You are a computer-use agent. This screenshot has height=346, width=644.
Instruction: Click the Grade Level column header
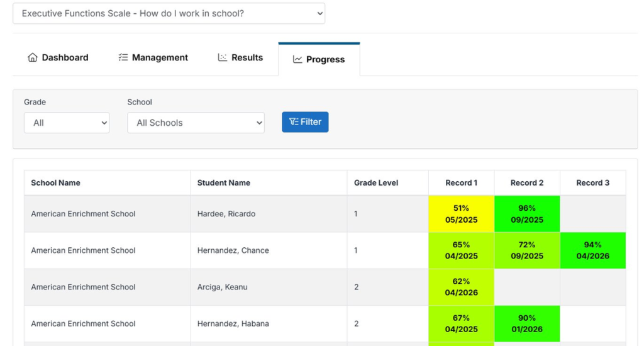coord(376,183)
